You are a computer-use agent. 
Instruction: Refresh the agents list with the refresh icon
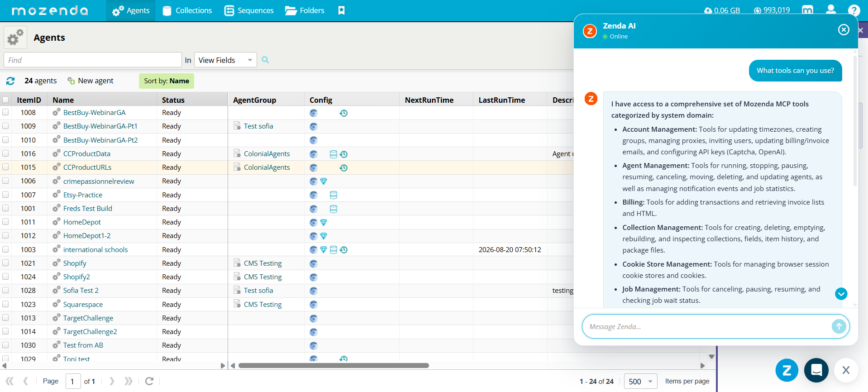tap(10, 81)
